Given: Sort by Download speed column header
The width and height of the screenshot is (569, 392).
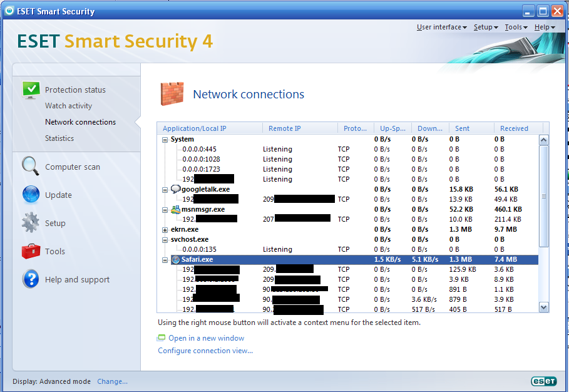Looking at the screenshot, I should [x=431, y=128].
